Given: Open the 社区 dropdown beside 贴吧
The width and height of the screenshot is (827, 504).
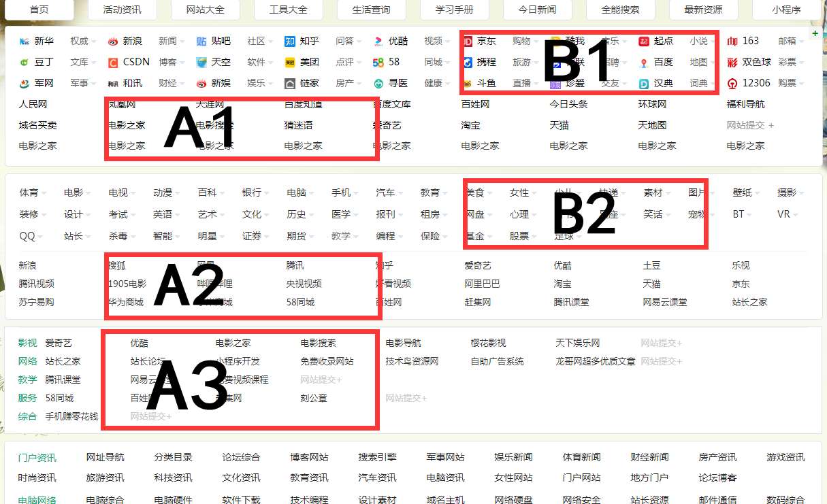Looking at the screenshot, I should (259, 41).
